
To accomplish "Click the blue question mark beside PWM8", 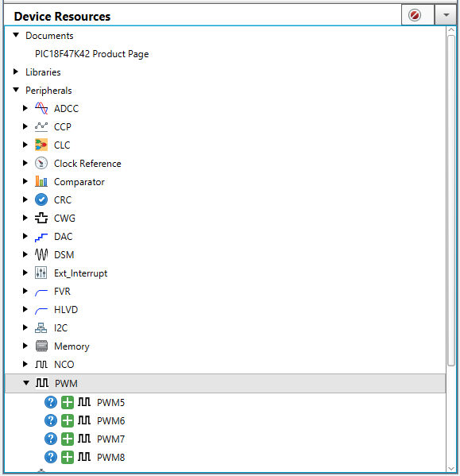I will [x=51, y=457].
